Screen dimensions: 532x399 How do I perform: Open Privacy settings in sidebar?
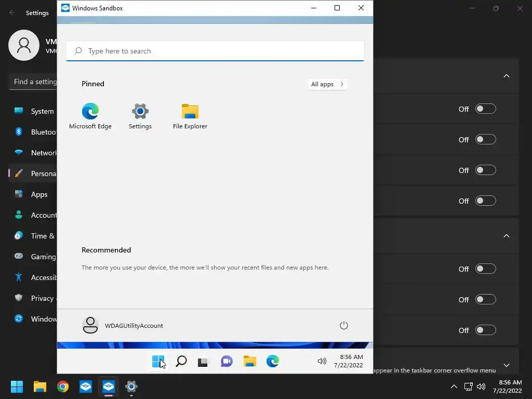point(33,298)
